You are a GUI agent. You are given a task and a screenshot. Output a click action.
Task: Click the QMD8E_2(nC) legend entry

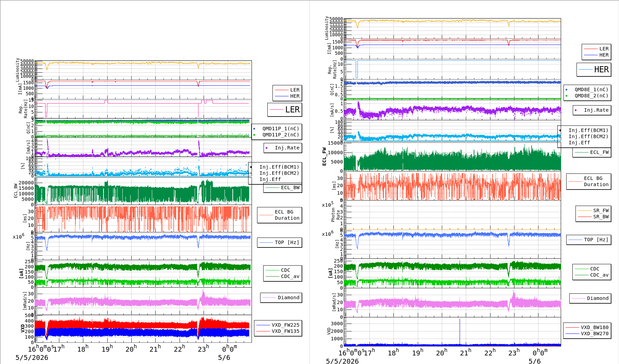click(x=587, y=96)
